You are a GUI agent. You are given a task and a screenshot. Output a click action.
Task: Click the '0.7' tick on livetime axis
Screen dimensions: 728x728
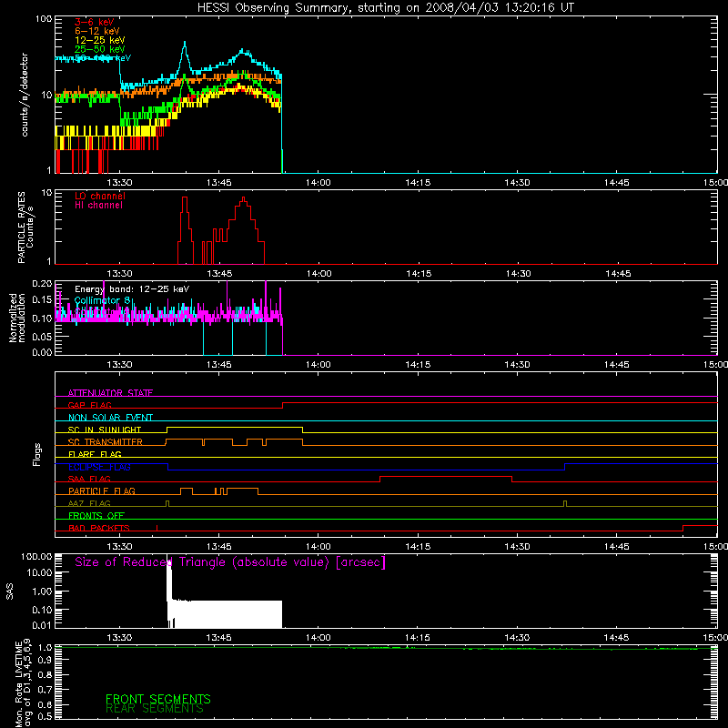(x=45, y=689)
